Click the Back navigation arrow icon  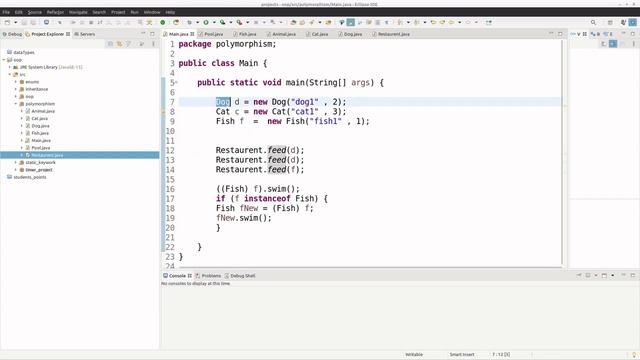tap(451, 22)
